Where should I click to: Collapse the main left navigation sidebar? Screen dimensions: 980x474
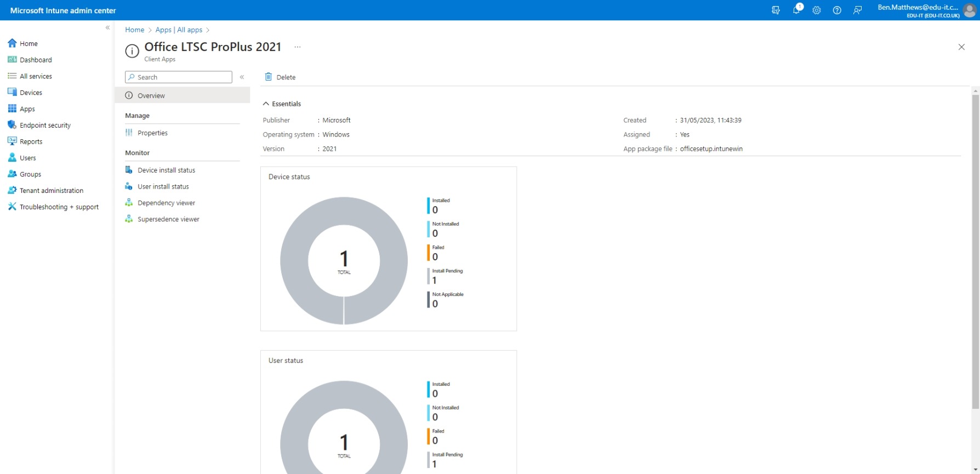point(107,27)
